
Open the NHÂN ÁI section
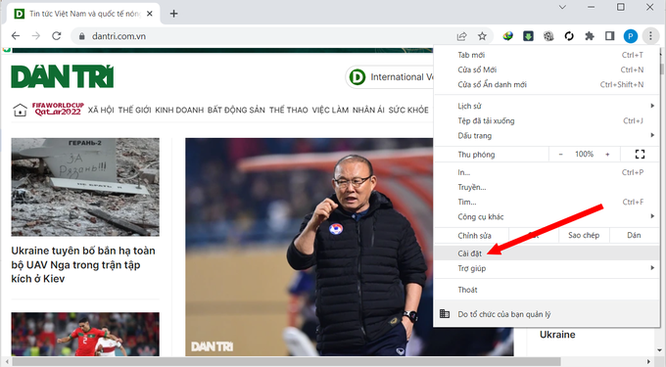(368, 110)
